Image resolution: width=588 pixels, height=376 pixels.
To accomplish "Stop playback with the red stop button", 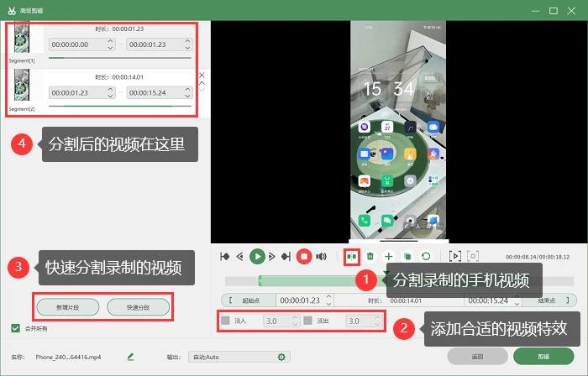I will [x=304, y=257].
